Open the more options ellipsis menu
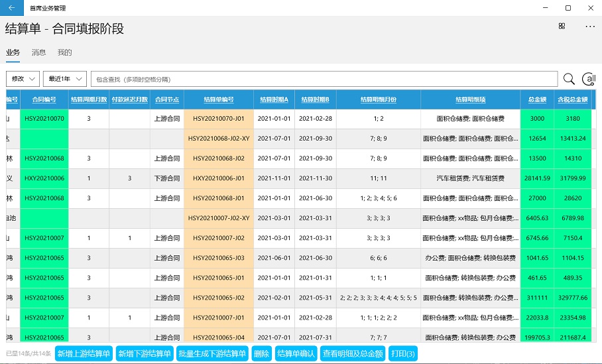 pos(589,26)
